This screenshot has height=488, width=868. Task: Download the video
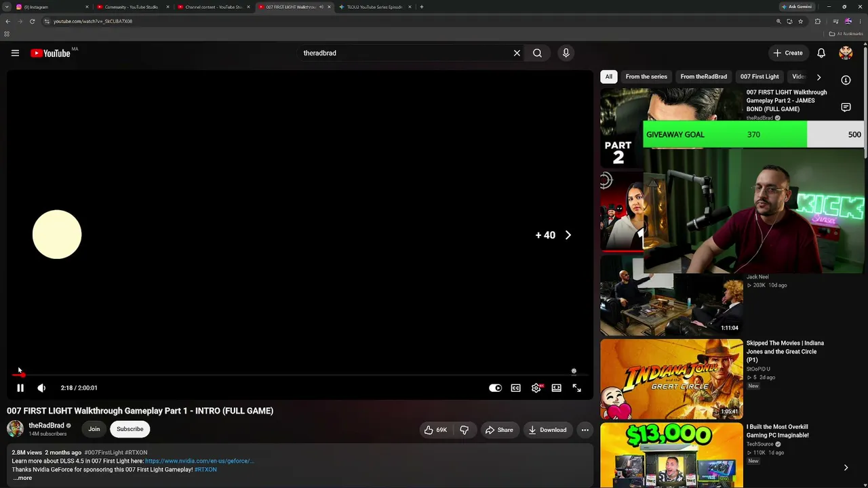click(547, 430)
